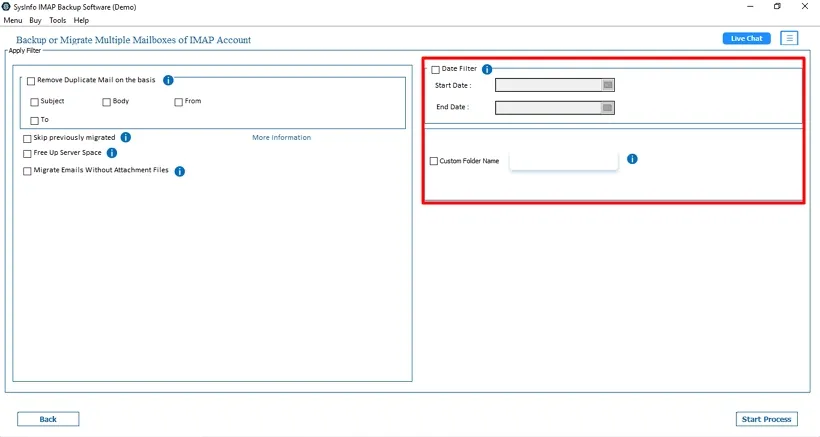Enable Remove Duplicate Mail on the basis
The image size is (820, 437).
pos(31,81)
